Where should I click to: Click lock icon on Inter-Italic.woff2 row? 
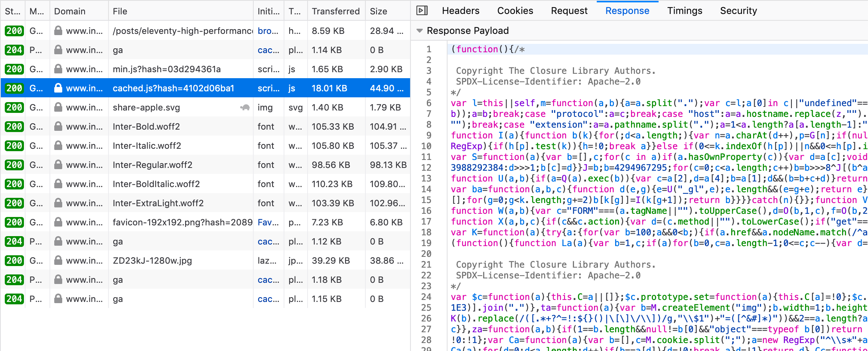click(x=58, y=145)
